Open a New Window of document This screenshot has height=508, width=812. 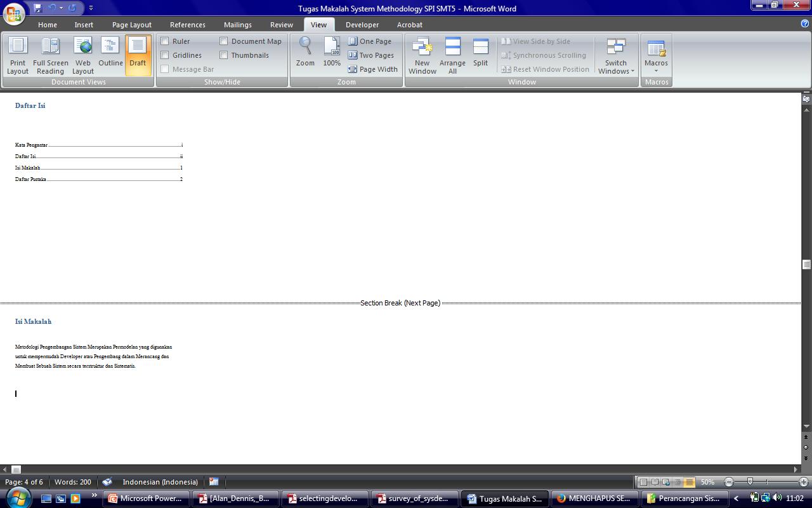pos(422,56)
